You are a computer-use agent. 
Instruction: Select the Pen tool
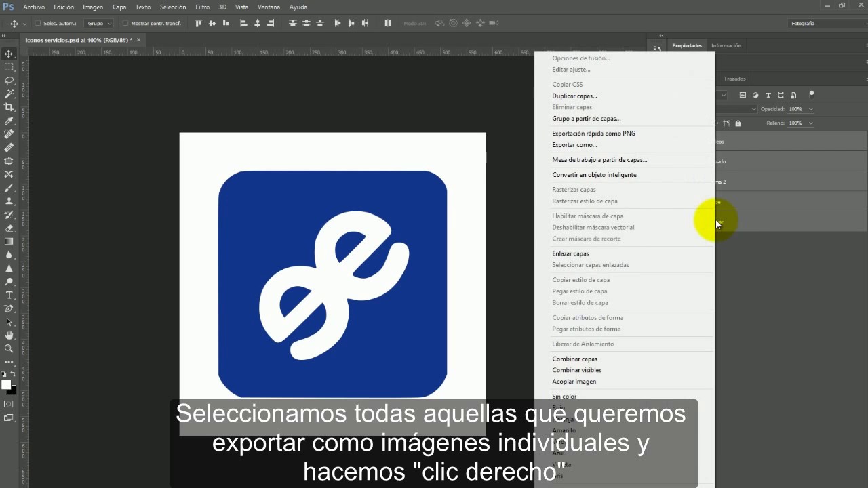(9, 309)
